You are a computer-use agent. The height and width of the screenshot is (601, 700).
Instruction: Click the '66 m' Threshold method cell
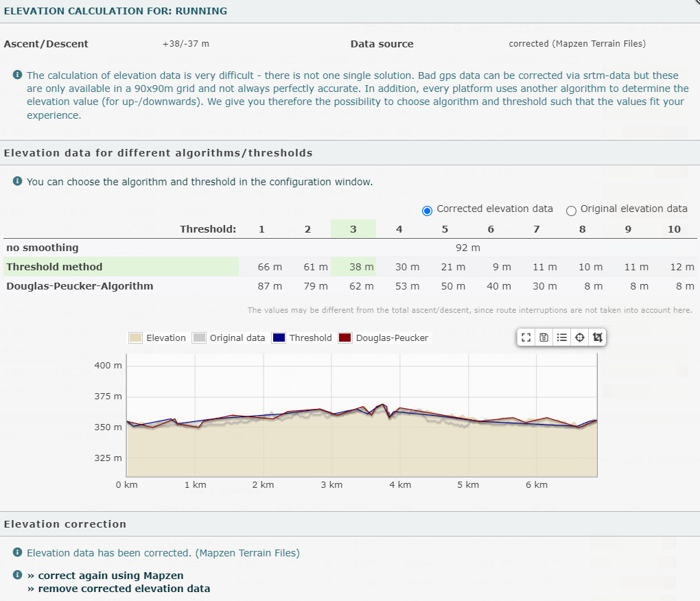(270, 267)
